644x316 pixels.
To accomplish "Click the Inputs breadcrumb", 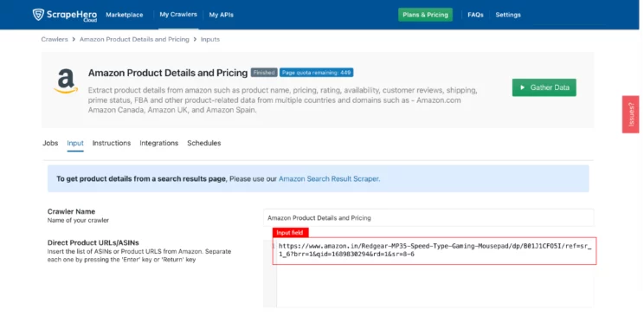I will [x=209, y=40].
